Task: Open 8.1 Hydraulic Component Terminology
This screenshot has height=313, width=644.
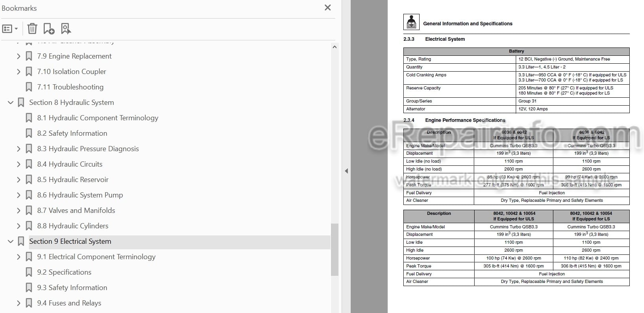Action: (x=98, y=118)
